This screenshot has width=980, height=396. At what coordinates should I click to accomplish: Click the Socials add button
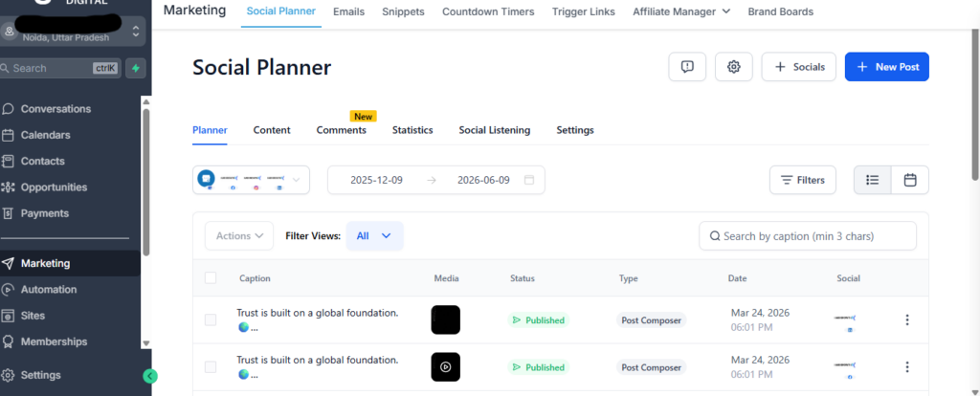[x=799, y=67]
